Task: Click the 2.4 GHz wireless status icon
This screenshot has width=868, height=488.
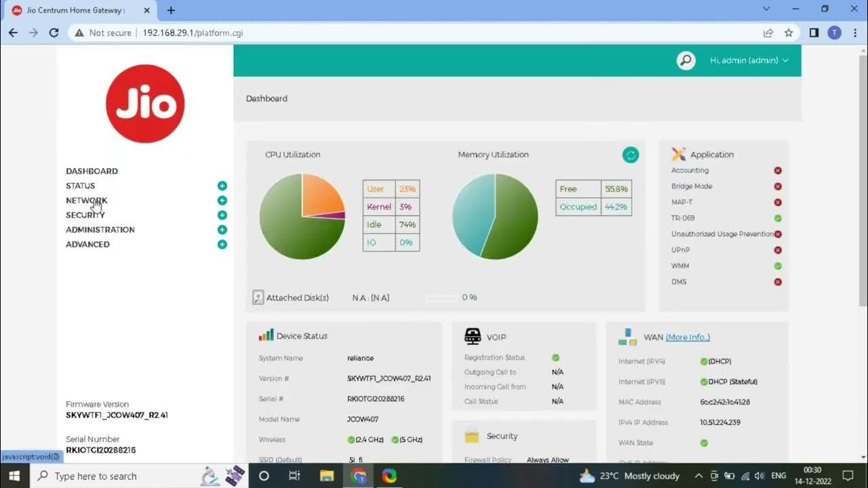Action: click(351, 440)
